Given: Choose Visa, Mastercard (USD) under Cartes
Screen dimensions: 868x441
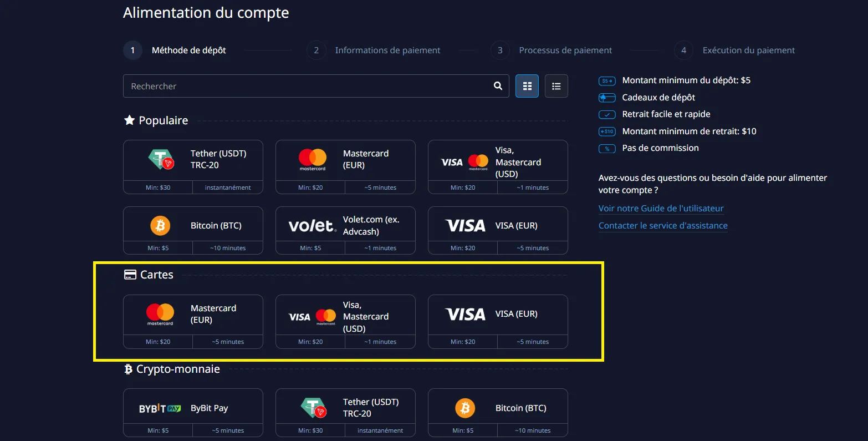Looking at the screenshot, I should (x=345, y=322).
